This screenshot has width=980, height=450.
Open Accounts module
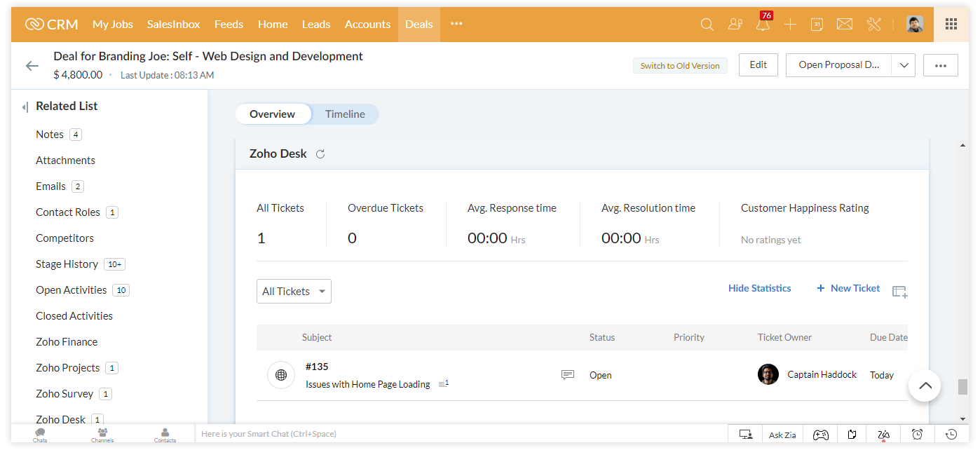click(x=367, y=25)
